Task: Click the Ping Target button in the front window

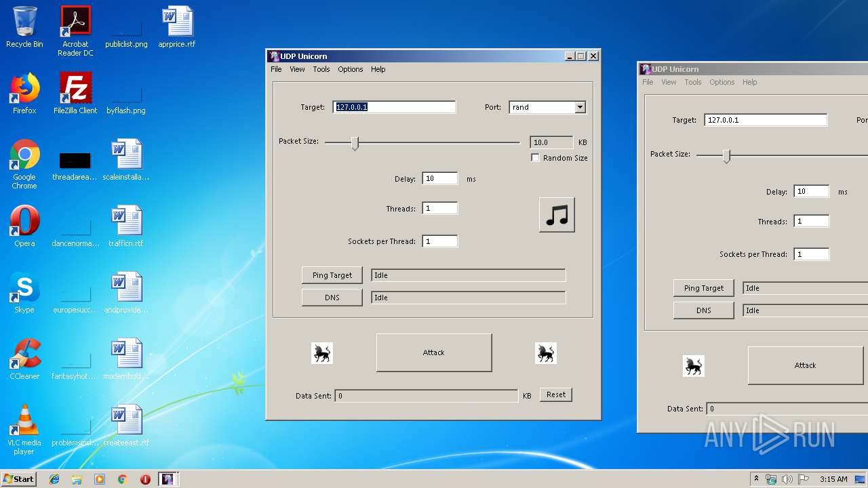Action: click(x=332, y=275)
